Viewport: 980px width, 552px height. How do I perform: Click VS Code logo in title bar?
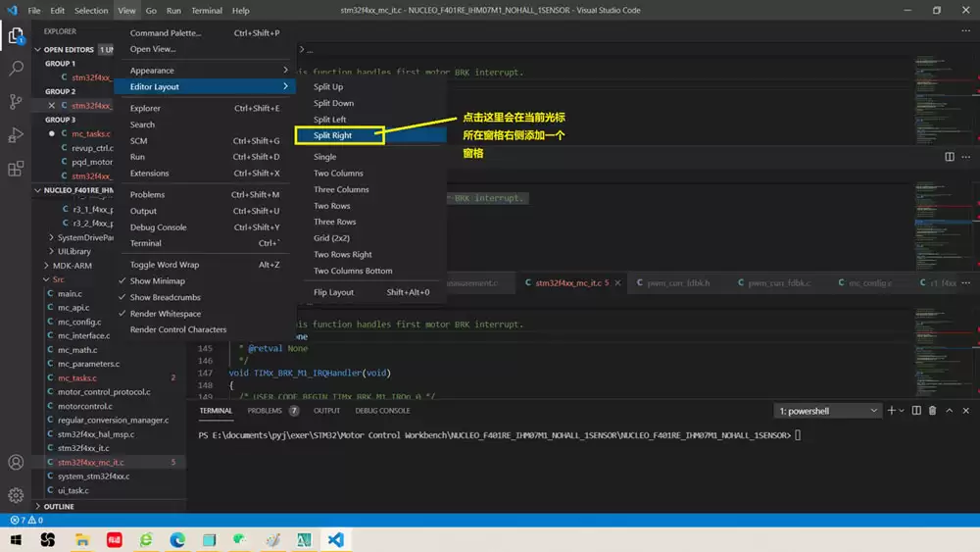(x=13, y=10)
